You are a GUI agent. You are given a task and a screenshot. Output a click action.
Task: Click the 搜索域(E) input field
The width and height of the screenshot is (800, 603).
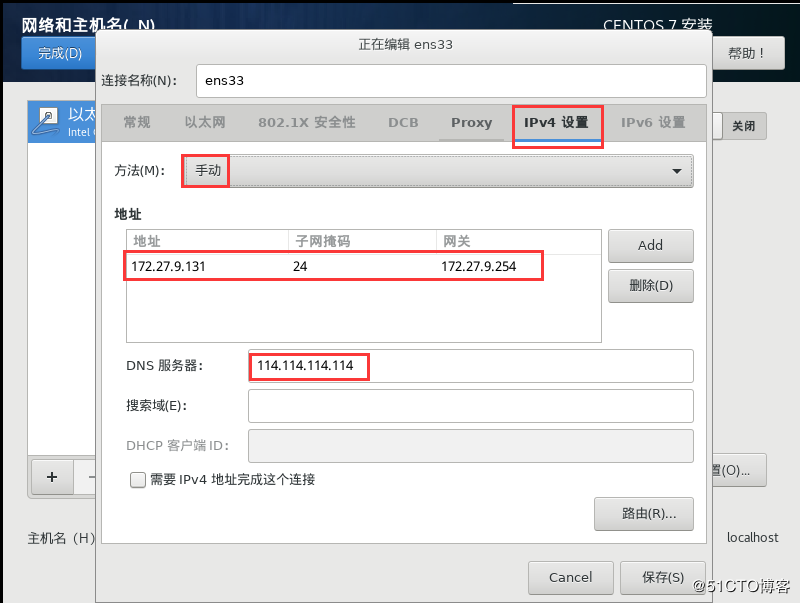tap(470, 406)
